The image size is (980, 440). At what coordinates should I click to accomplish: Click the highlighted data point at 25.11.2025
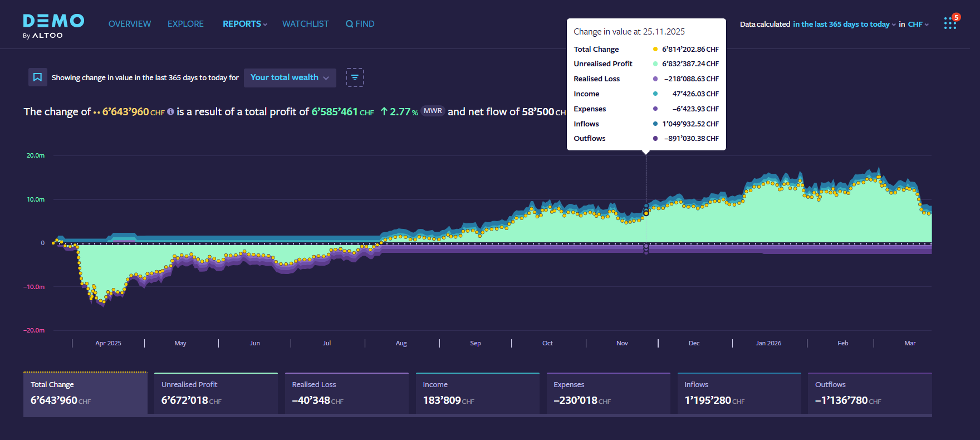click(x=646, y=213)
